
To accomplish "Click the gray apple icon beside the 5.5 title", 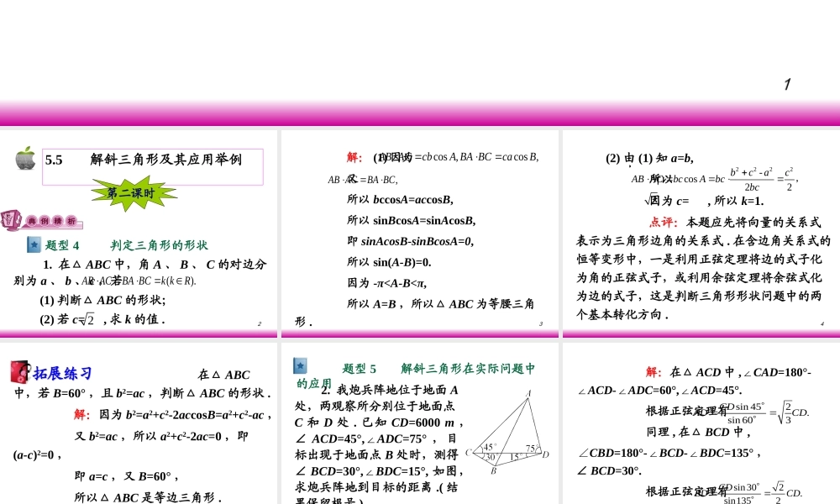I will click(x=25, y=159).
